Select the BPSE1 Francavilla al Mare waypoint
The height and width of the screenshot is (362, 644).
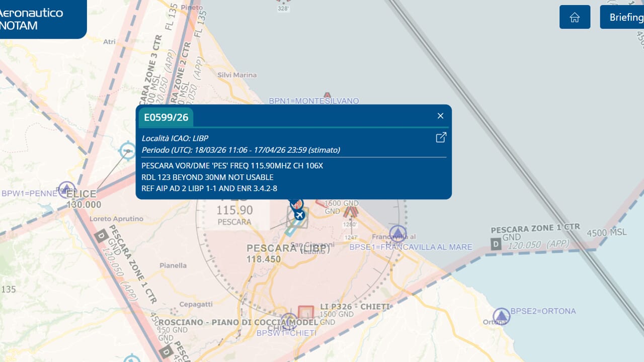point(398,233)
